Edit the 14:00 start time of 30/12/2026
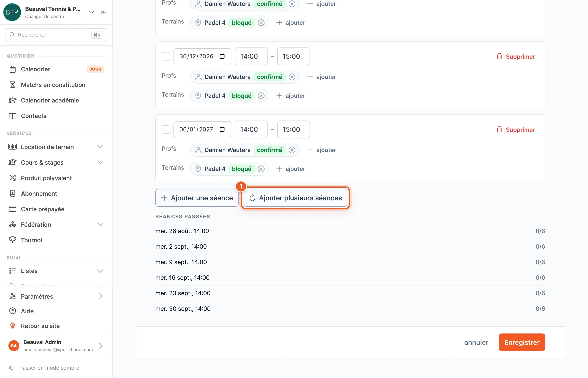588x378 pixels. tap(251, 56)
